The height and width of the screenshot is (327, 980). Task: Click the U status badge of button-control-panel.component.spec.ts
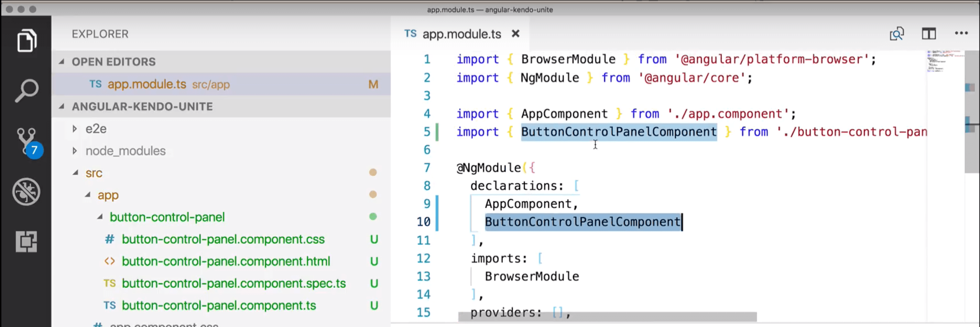[x=374, y=283]
